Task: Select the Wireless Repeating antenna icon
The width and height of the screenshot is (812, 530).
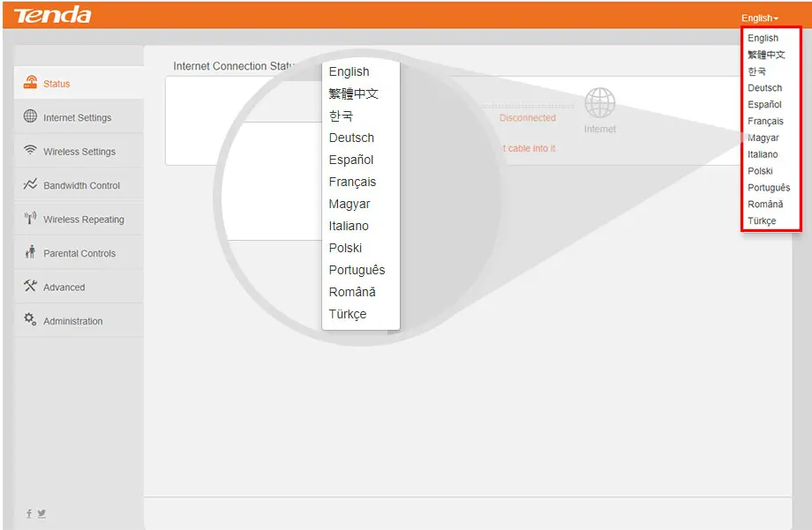Action: pyautogui.click(x=29, y=219)
